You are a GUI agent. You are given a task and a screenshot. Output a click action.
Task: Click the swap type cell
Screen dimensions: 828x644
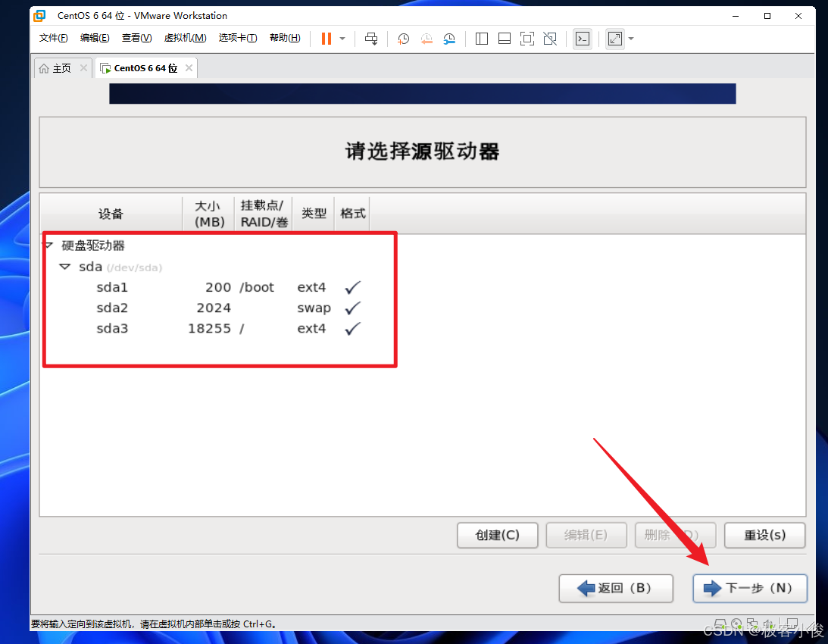[x=314, y=308]
